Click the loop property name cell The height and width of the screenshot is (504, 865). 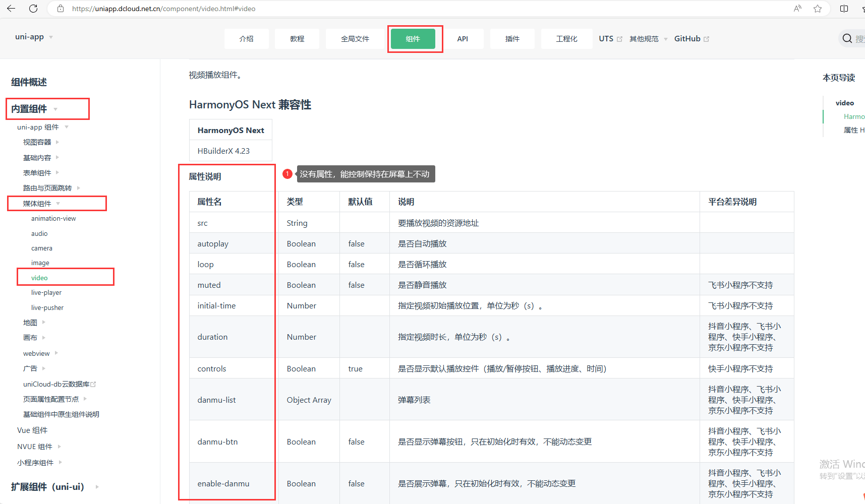click(234, 264)
